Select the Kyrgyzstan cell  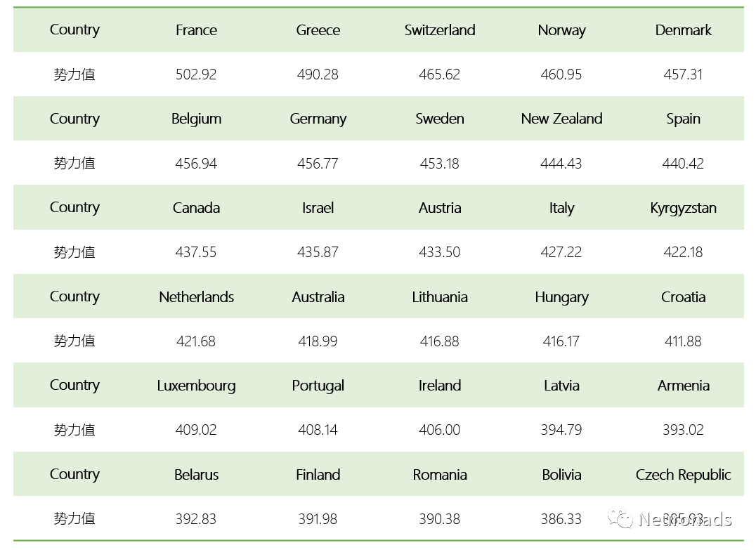683,208
